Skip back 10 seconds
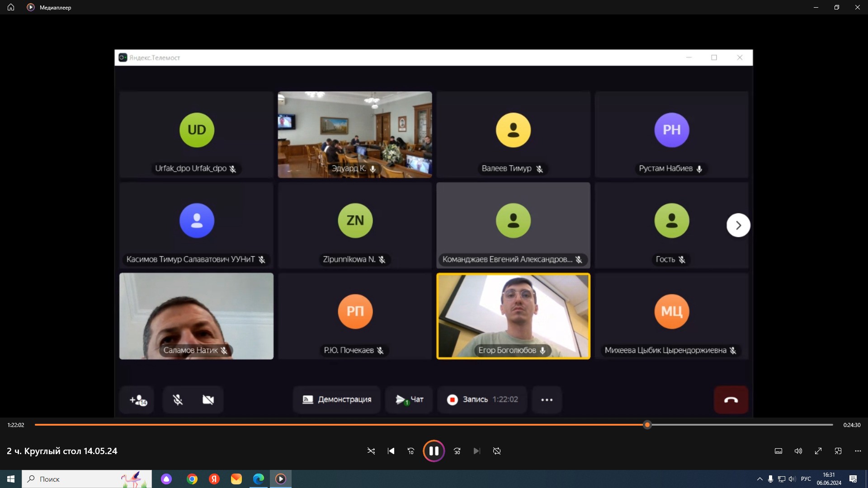The width and height of the screenshot is (868, 488). [411, 451]
